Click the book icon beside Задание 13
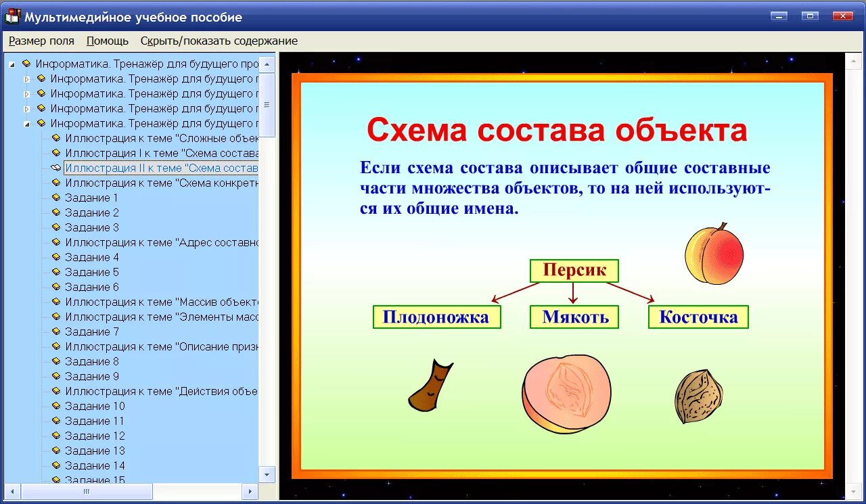 56,451
